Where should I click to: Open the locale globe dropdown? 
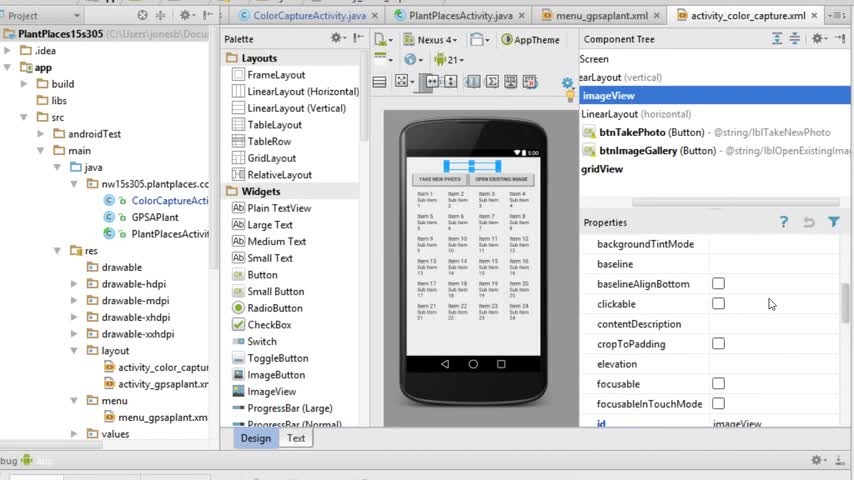pyautogui.click(x=413, y=60)
